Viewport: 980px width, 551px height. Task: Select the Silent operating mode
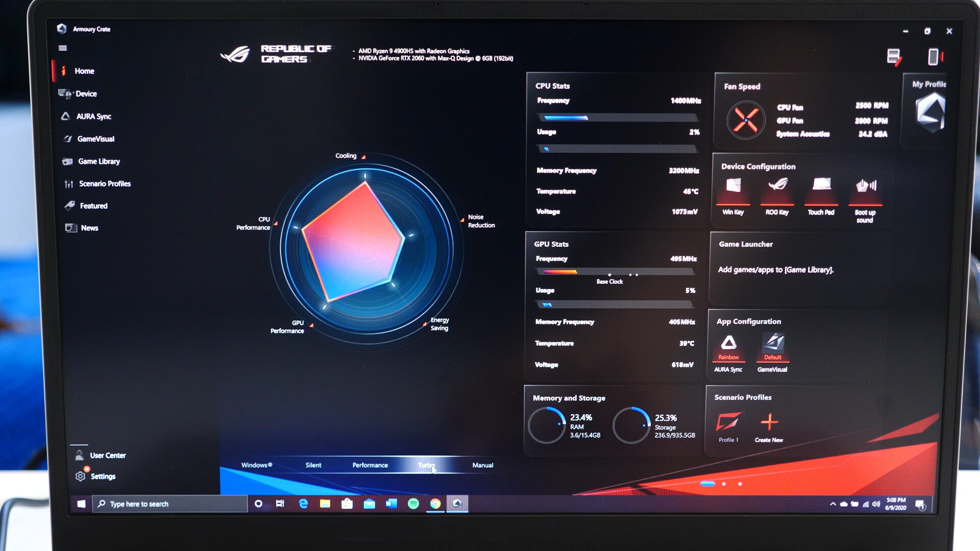coord(313,465)
